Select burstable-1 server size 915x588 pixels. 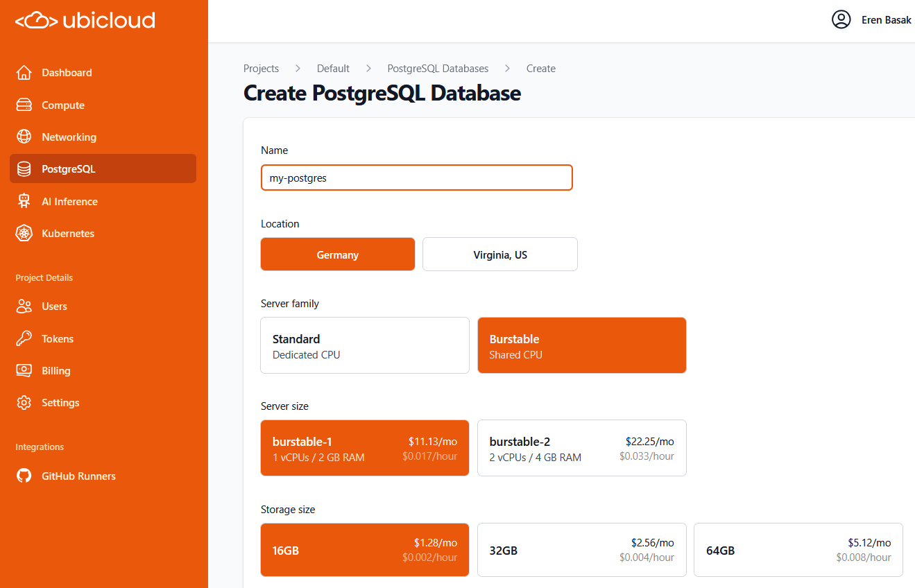coord(365,448)
